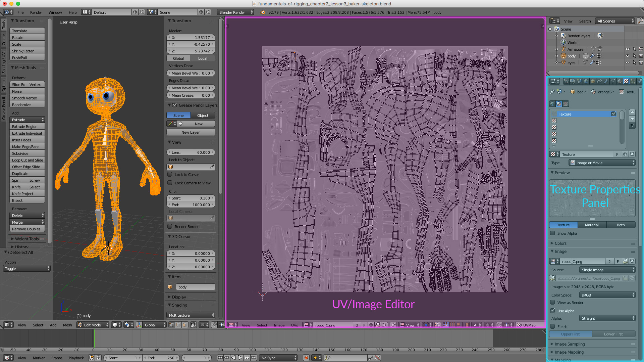Open the UVs menu in image editor header
Image resolution: width=644 pixels, height=362 pixels.
(294, 325)
